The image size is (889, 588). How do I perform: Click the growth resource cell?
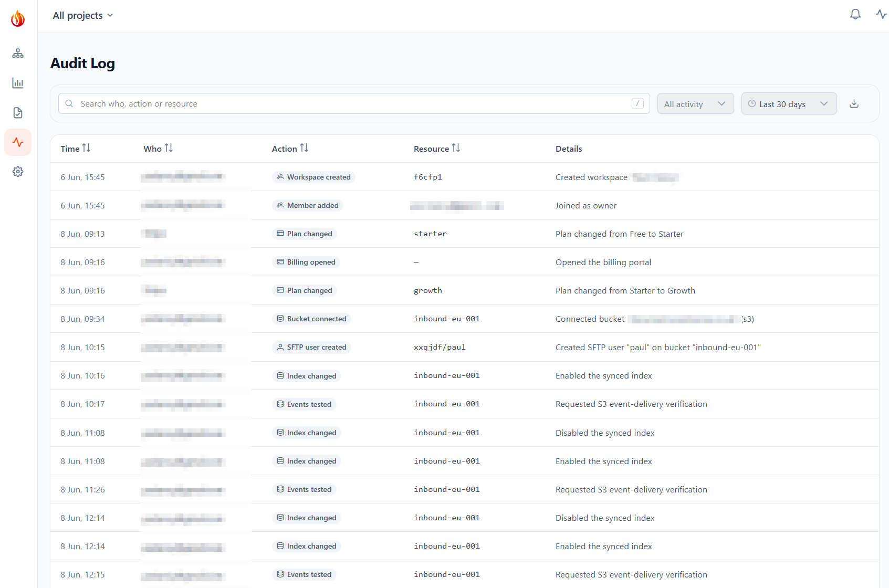coord(428,290)
